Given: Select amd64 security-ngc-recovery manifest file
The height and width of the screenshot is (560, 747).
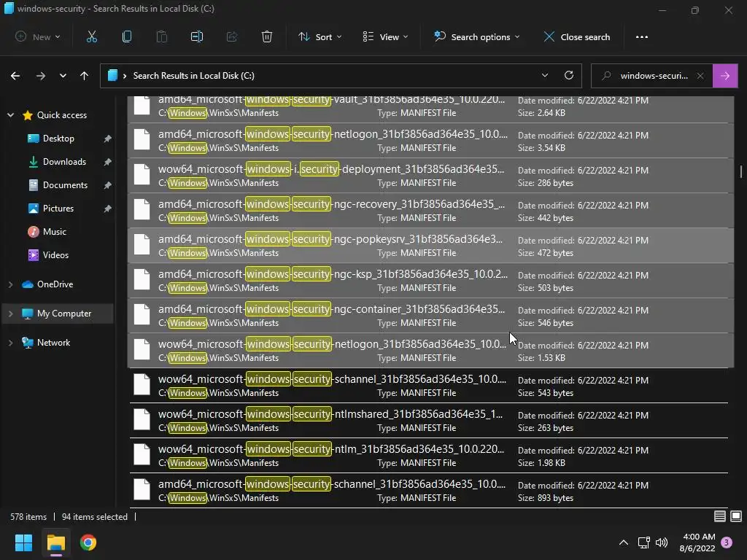Looking at the screenshot, I should coord(430,211).
